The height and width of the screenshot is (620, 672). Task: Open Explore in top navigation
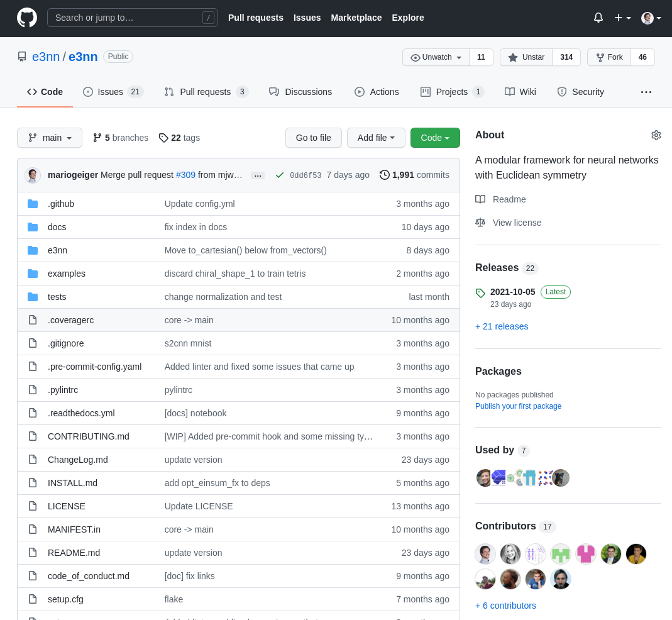(407, 18)
